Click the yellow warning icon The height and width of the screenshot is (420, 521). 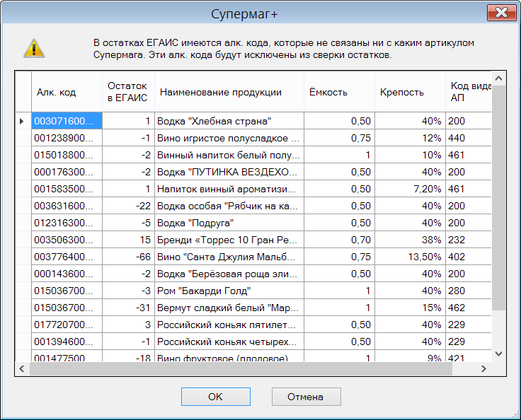(x=34, y=49)
